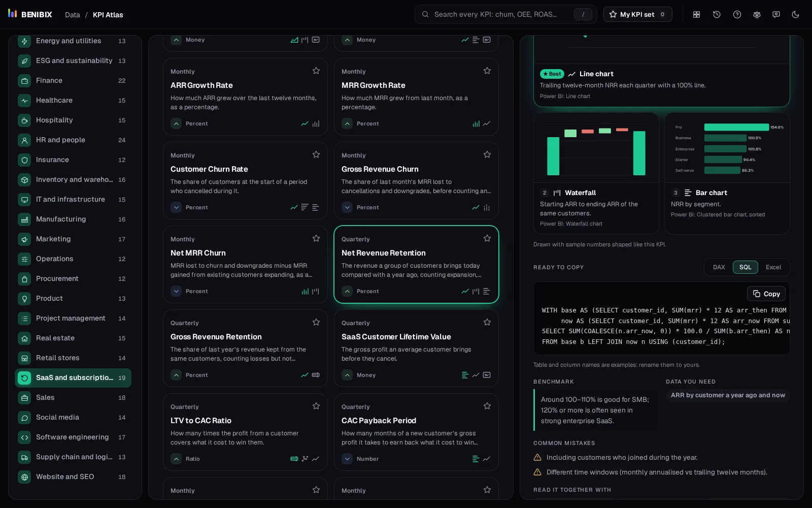Viewport: 812px width, 508px height.
Task: Star the Net Revenue Retention card
Action: tap(487, 238)
